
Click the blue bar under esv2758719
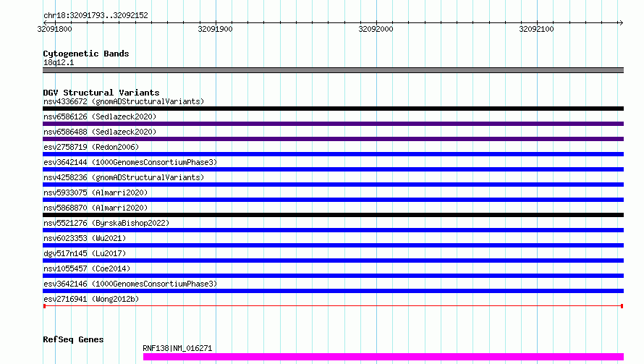tap(333, 154)
